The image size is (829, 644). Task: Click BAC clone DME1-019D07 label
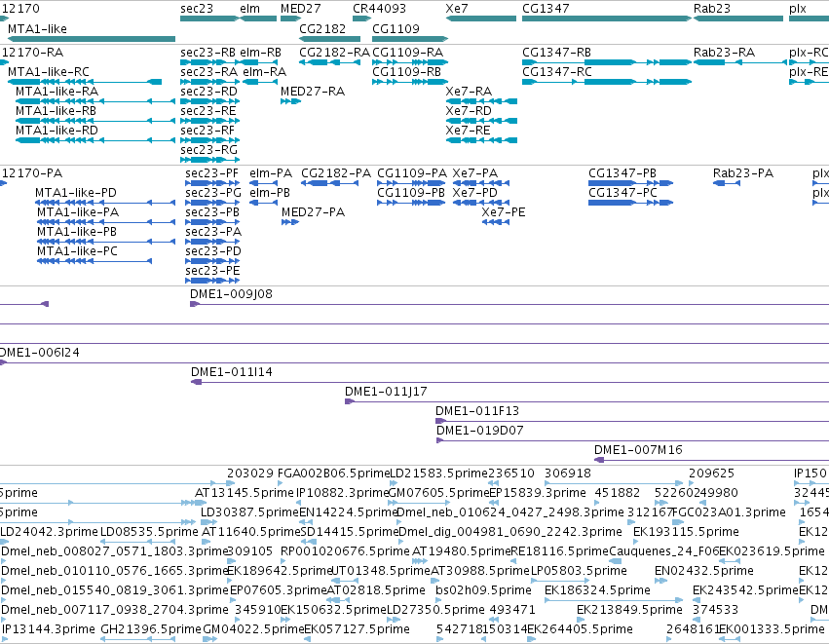pos(480,431)
